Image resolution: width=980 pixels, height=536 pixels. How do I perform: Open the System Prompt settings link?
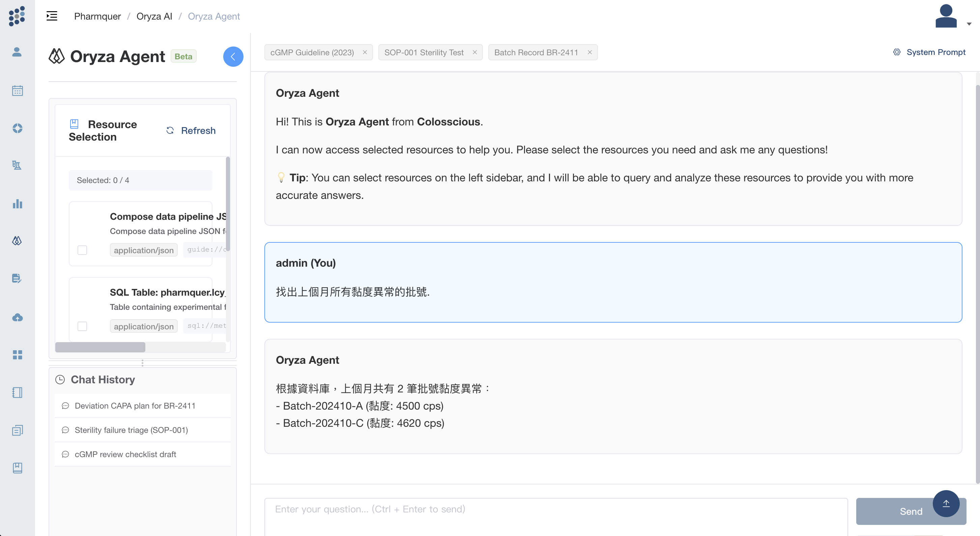929,52
